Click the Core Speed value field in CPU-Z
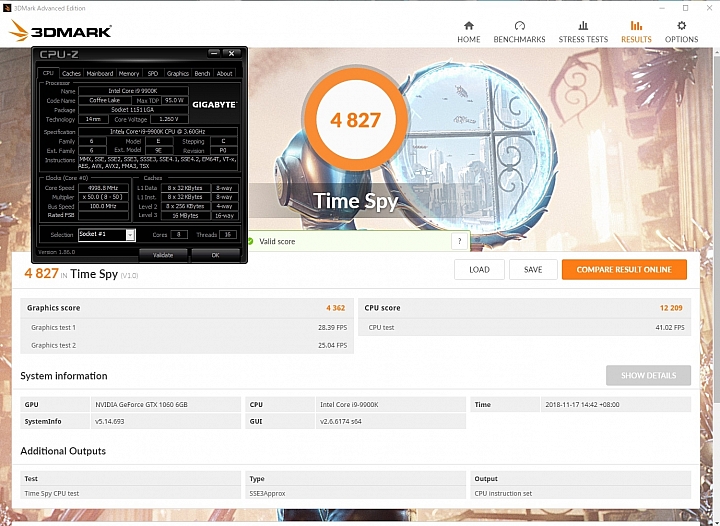The image size is (720, 526). (103, 188)
